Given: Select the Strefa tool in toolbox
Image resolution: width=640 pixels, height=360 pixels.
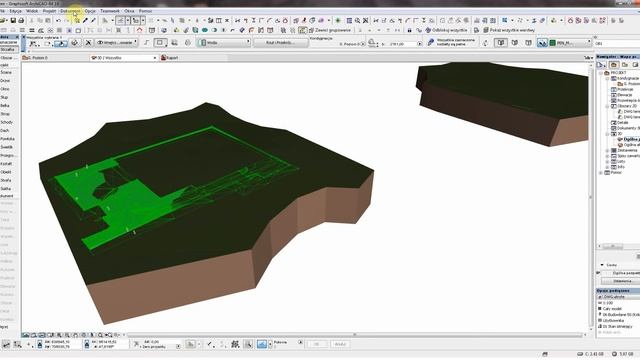Looking at the screenshot, I should click(x=6, y=180).
